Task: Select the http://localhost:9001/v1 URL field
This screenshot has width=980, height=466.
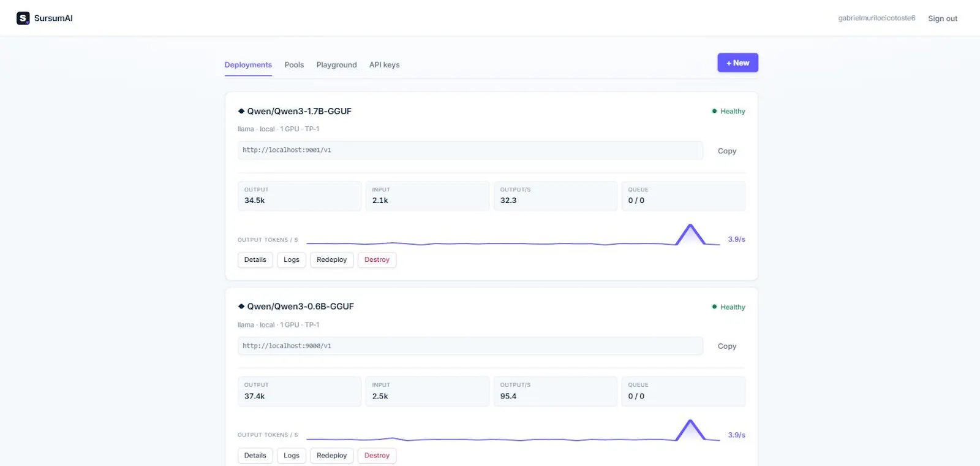Action: pyautogui.click(x=470, y=150)
